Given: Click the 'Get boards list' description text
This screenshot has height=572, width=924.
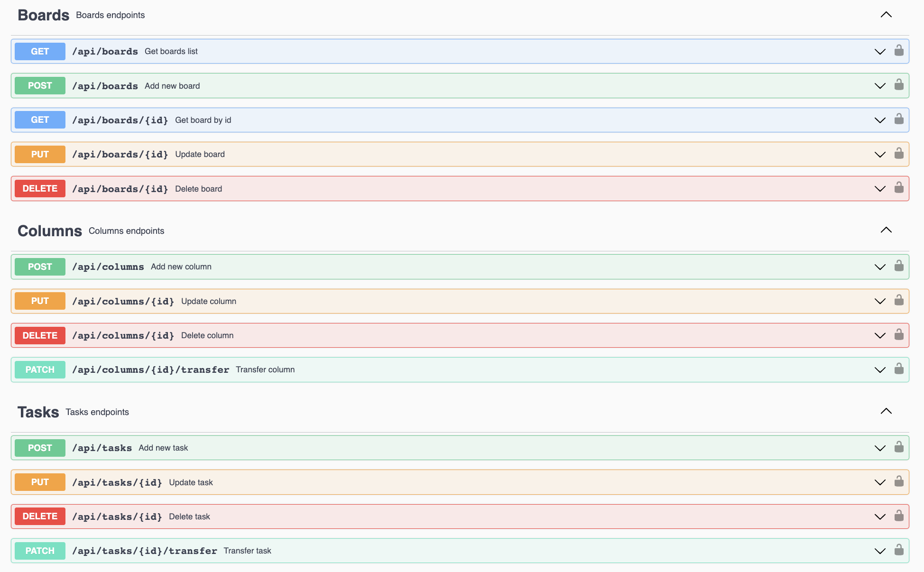Looking at the screenshot, I should tap(171, 51).
